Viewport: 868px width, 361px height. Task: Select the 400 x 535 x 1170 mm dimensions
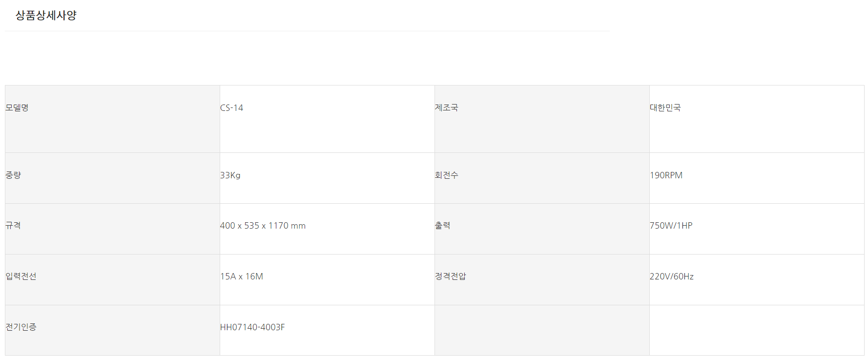click(263, 226)
